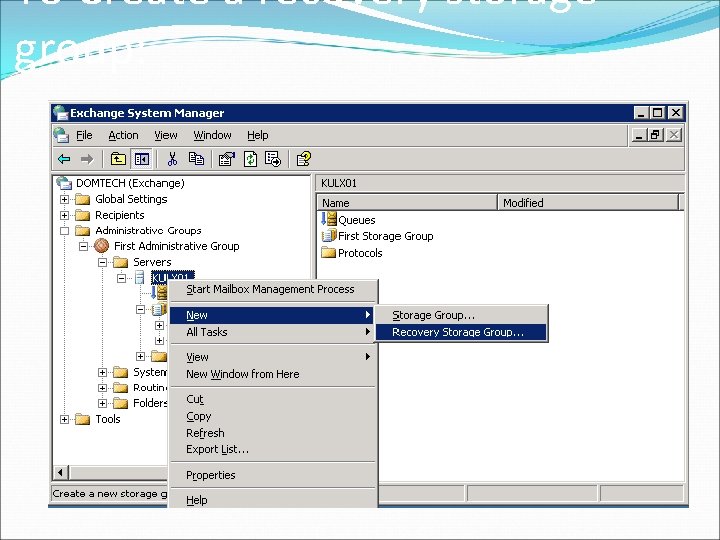The height and width of the screenshot is (540, 720).
Task: Select Start Mailbox Management Process
Action: [x=273, y=289]
